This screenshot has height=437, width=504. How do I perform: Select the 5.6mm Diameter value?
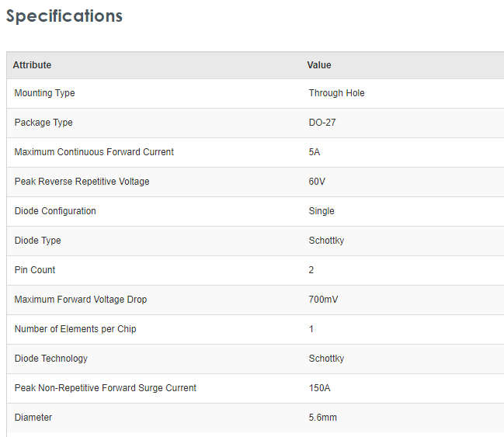(x=323, y=418)
